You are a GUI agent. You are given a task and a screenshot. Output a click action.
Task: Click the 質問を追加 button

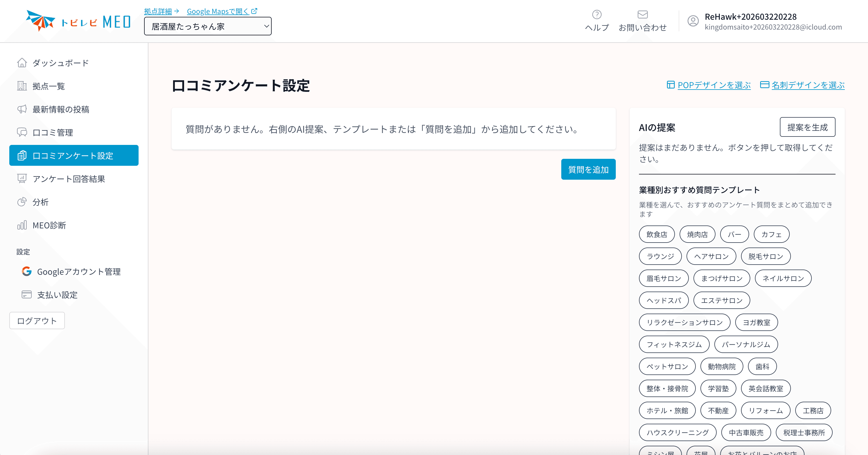(x=588, y=170)
